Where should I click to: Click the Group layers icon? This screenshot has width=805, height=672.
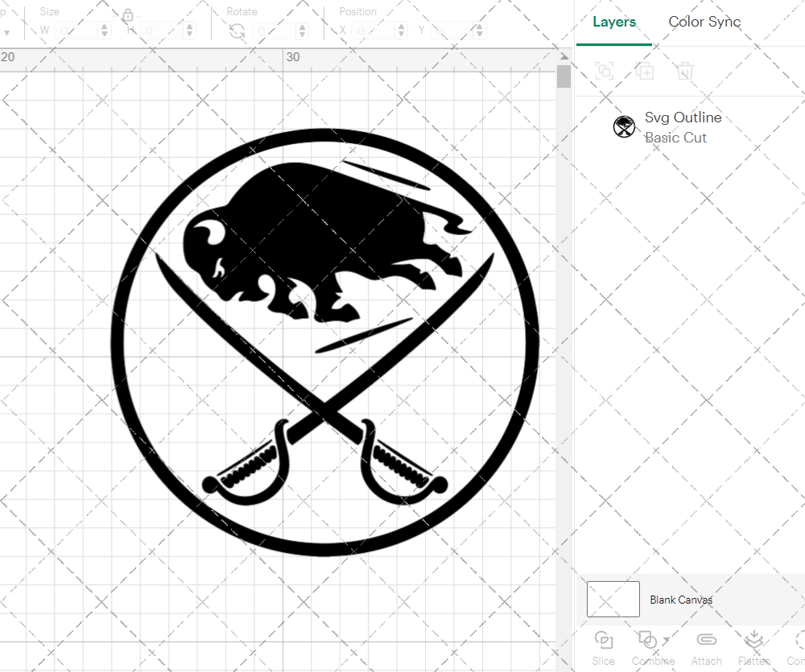point(605,70)
